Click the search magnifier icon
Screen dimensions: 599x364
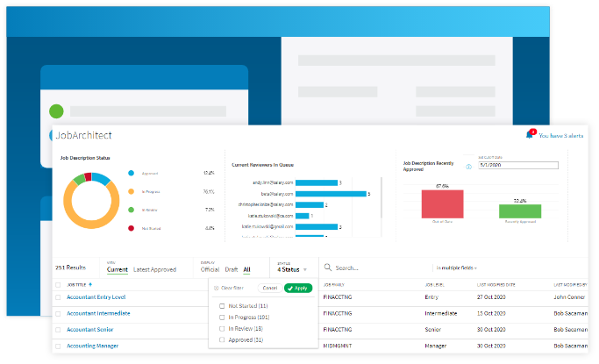coord(327,268)
